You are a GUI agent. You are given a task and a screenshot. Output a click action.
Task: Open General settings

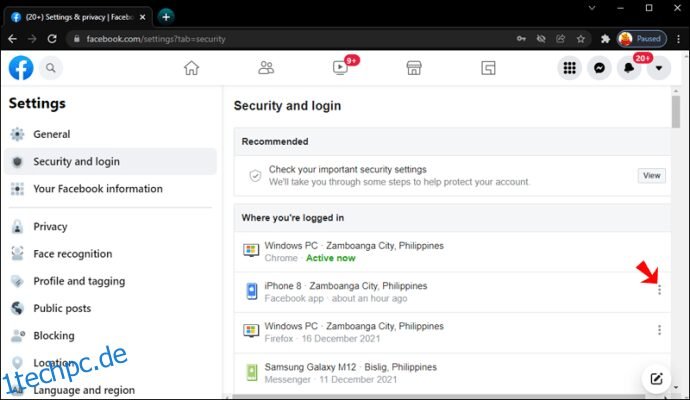110,134
